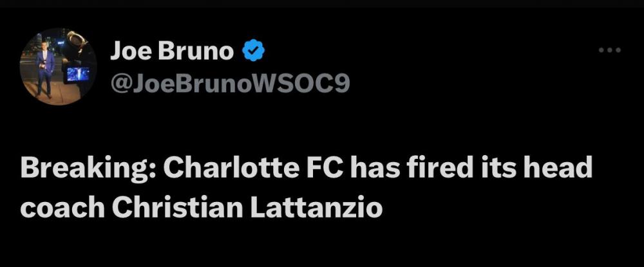Click the empty area below the tweet text
644x267 pixels.
pos(322,248)
